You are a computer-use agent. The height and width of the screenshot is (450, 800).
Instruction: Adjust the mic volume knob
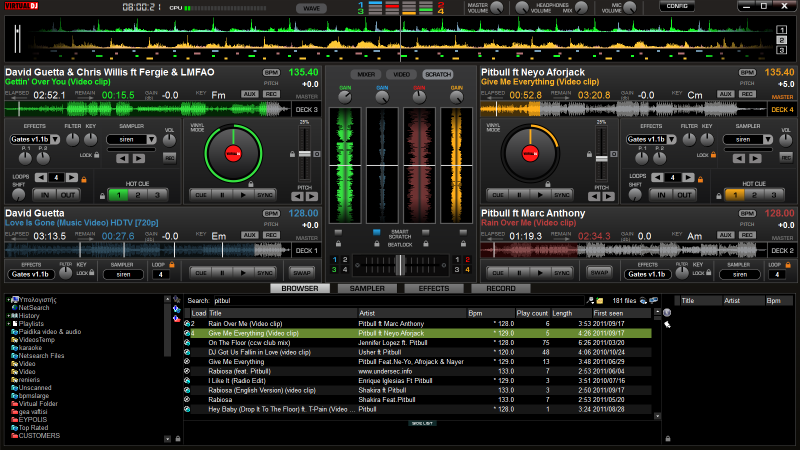630,8
